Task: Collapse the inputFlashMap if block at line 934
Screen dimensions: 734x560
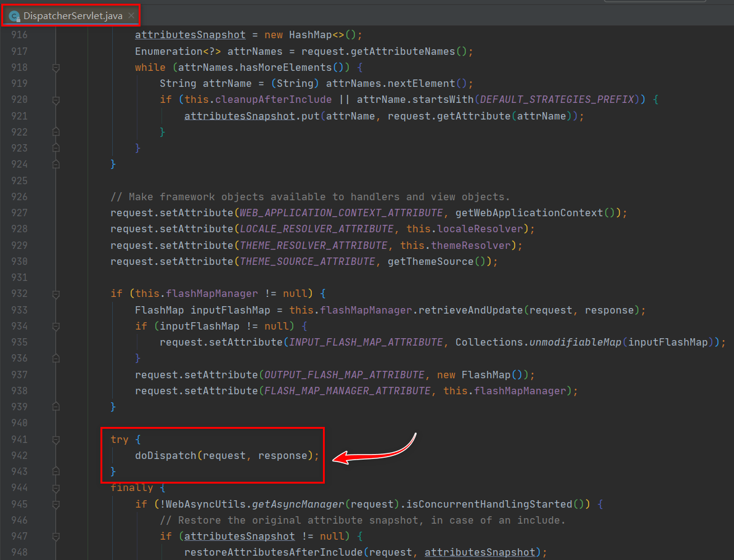Action: coord(55,326)
